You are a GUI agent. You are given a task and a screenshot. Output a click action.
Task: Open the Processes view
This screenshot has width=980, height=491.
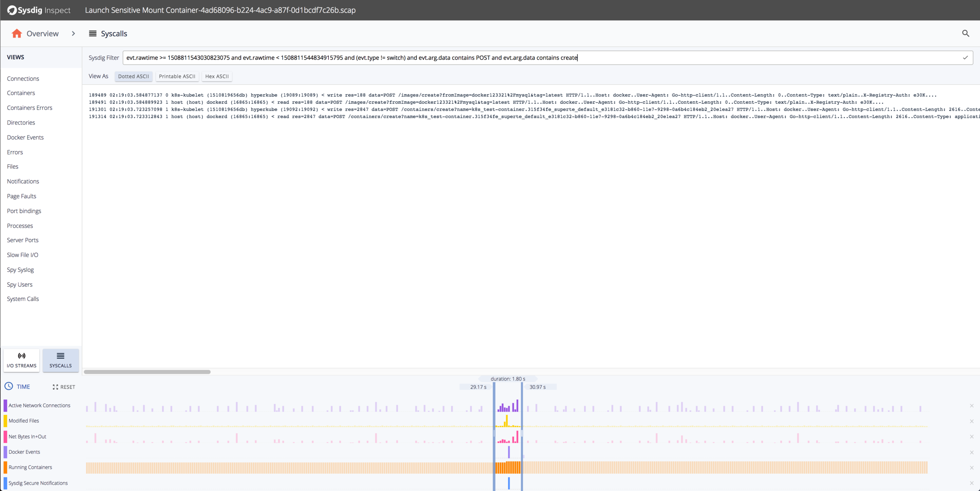20,225
